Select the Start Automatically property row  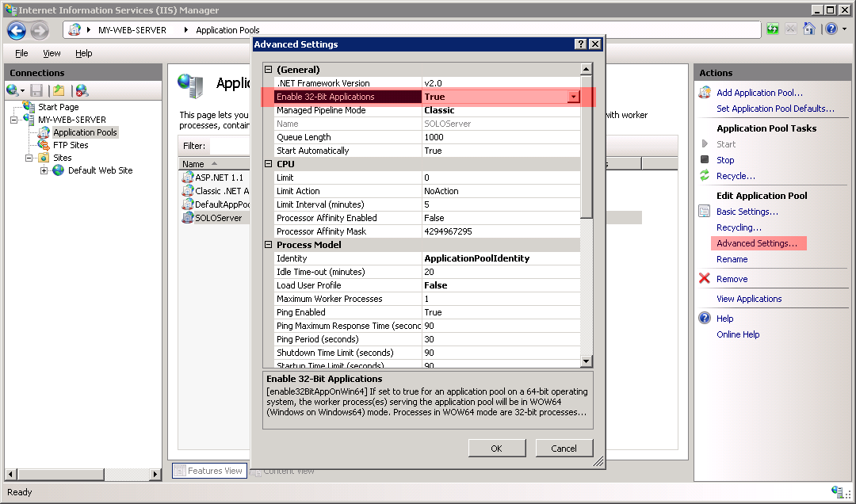point(427,151)
